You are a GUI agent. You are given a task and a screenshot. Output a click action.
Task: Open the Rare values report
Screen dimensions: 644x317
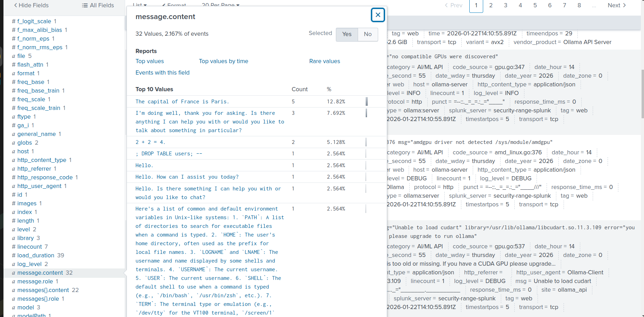[x=324, y=61]
